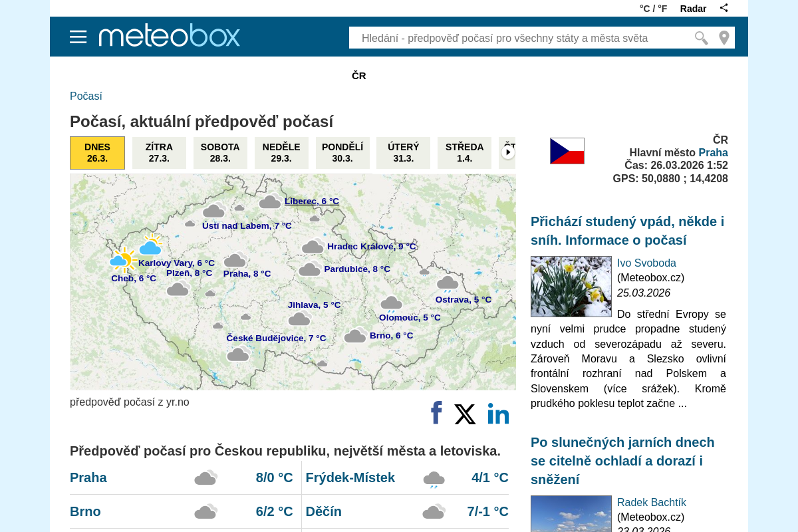This screenshot has height=532, width=798.
Task: Click the cloud weather icon next to Brno
Action: (205, 511)
